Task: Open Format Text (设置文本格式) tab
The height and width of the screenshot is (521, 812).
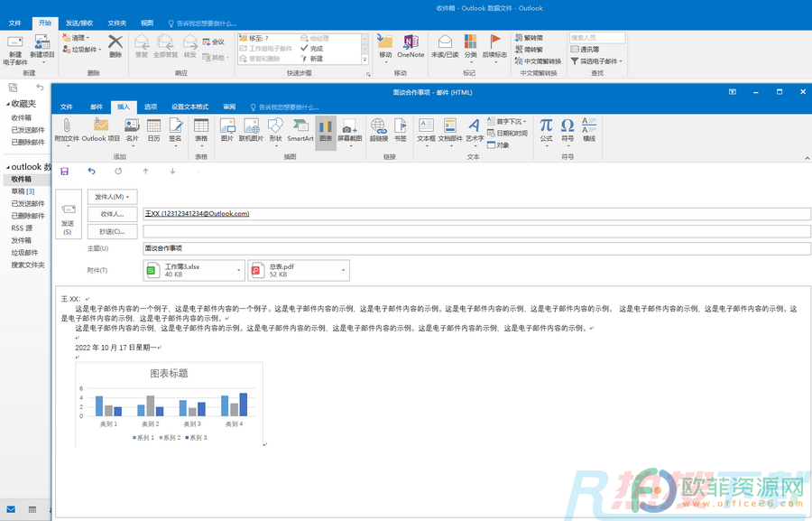Action: 190,107
